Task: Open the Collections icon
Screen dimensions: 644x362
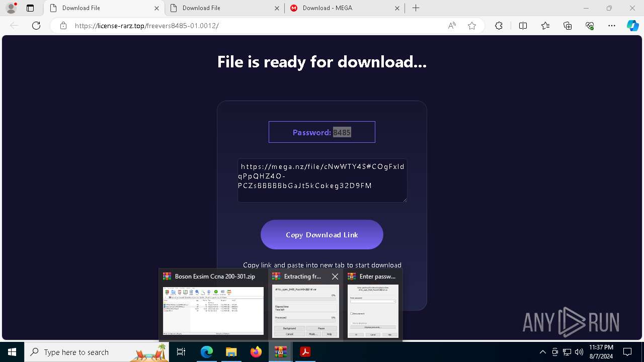Action: (x=568, y=26)
